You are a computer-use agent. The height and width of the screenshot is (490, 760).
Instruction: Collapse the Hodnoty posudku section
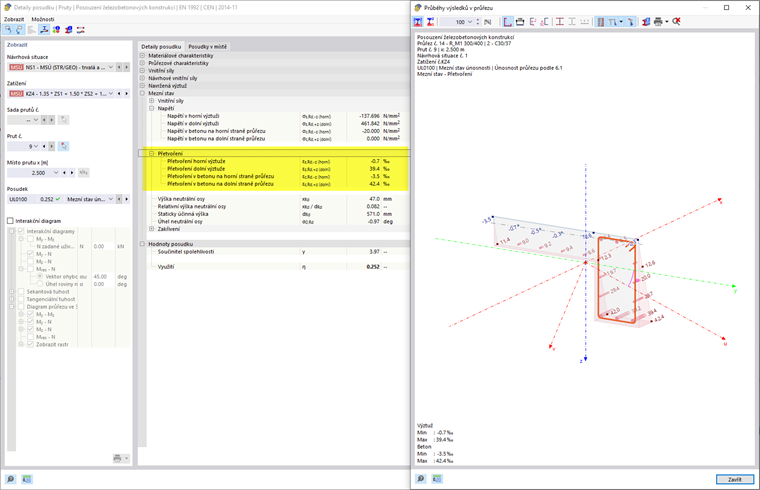(142, 244)
